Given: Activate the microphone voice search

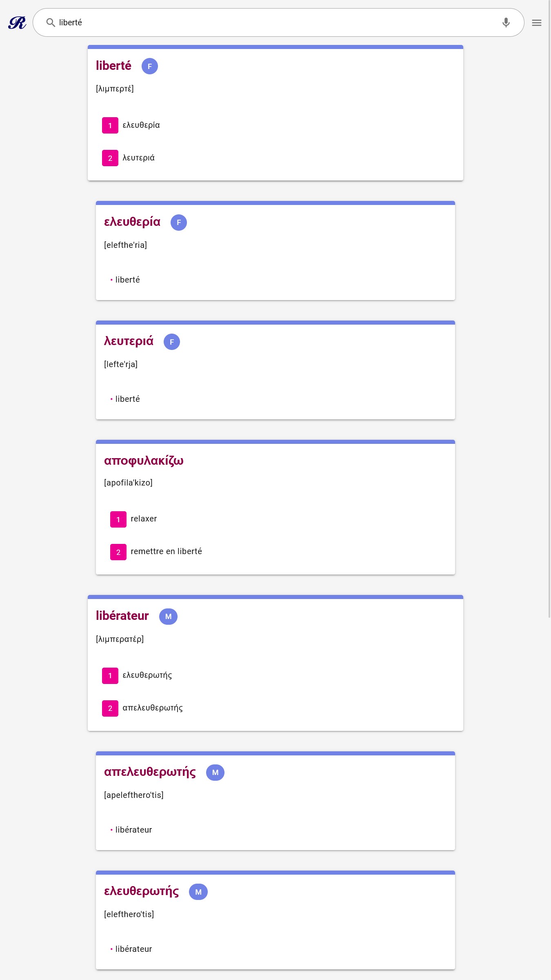Looking at the screenshot, I should click(506, 22).
